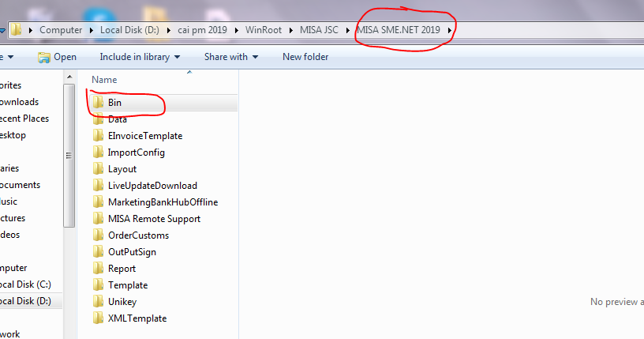
Task: Click the navigation pane scrollbar thumb
Action: [69, 156]
